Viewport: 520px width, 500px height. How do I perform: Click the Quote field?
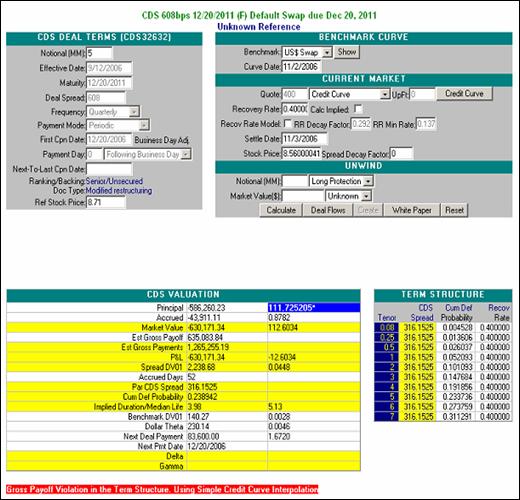(x=295, y=94)
